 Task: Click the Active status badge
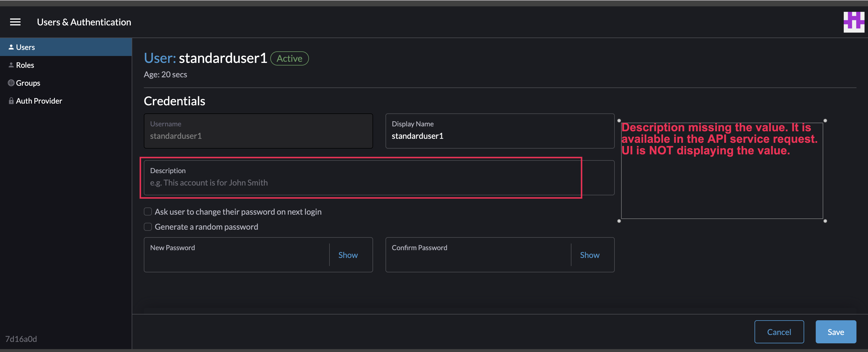(x=289, y=58)
